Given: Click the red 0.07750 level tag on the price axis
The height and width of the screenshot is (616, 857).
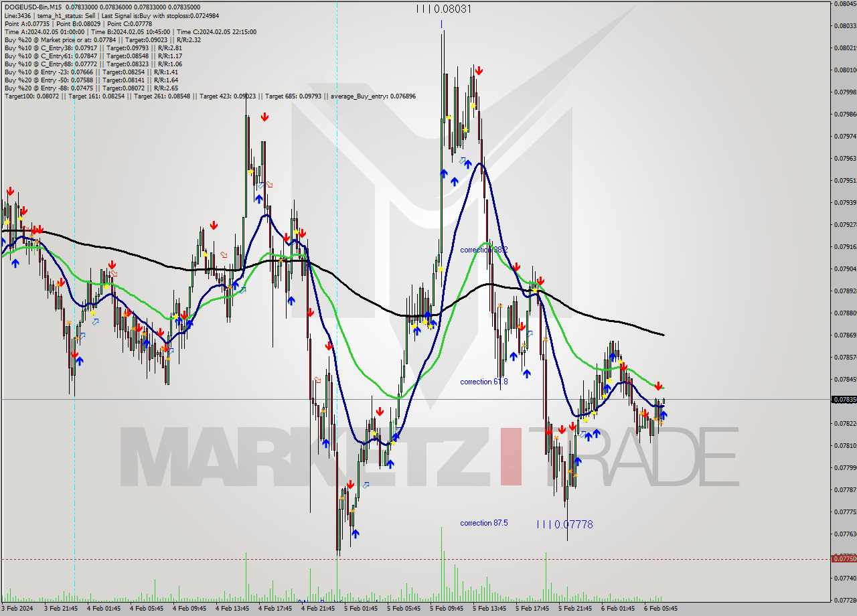Looking at the screenshot, I should [x=844, y=558].
